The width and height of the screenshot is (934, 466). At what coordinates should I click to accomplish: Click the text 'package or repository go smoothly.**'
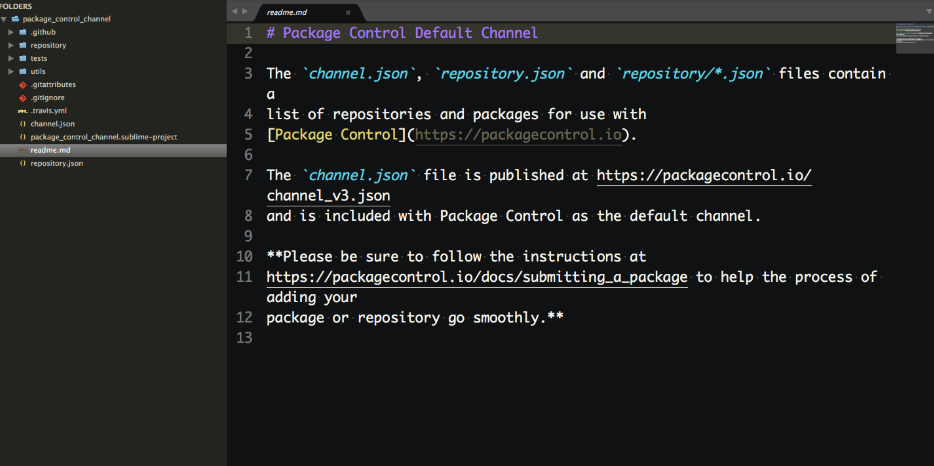point(415,318)
